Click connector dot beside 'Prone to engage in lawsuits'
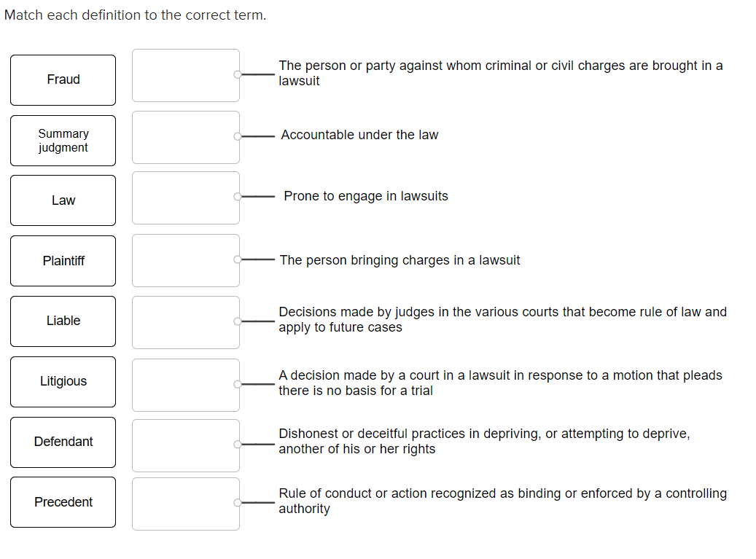 [237, 196]
